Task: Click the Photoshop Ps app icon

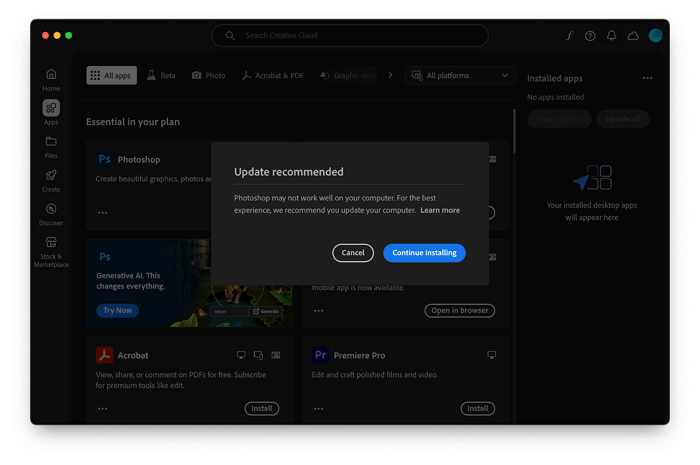Action: 104,159
